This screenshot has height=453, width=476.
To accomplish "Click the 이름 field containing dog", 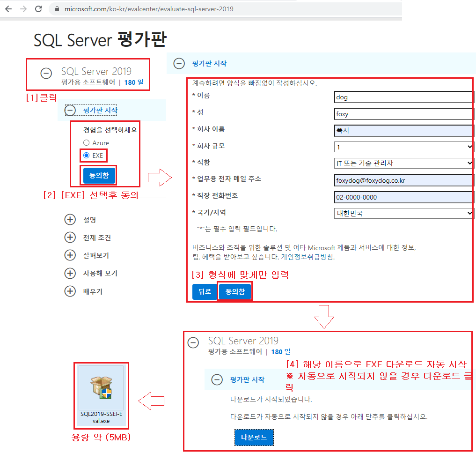I will tap(403, 97).
